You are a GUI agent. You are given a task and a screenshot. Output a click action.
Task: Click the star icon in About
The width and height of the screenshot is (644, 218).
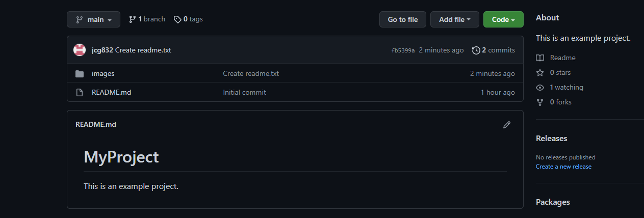[x=540, y=73]
